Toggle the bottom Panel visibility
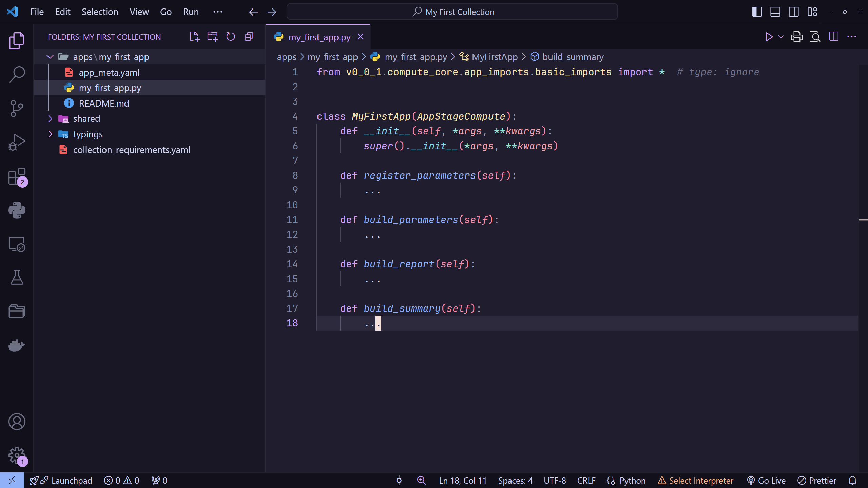This screenshot has height=488, width=868. click(x=775, y=12)
